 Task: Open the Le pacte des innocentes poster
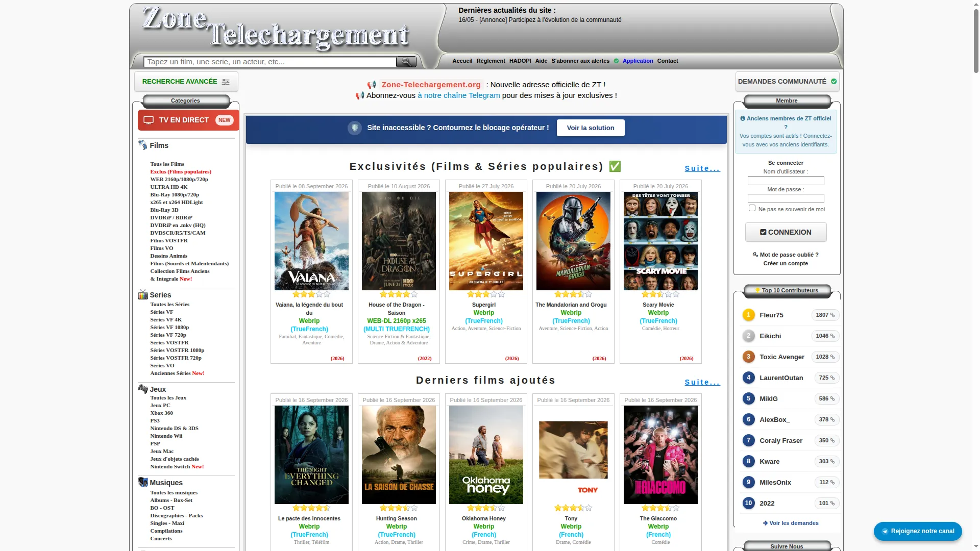(311, 455)
